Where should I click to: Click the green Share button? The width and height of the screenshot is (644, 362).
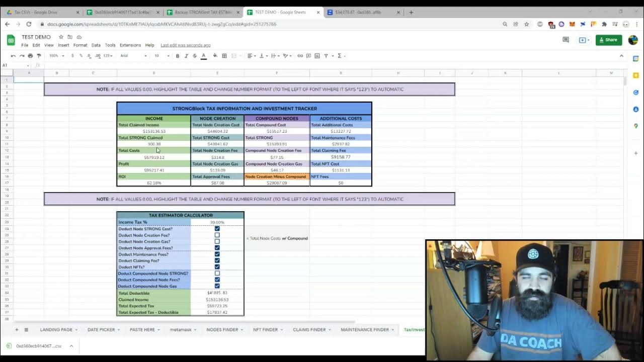609,40
